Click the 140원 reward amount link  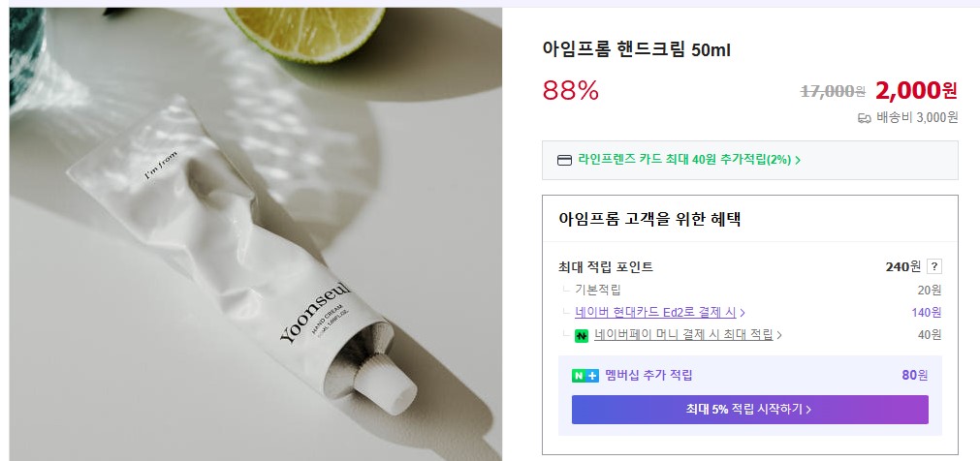tap(925, 312)
